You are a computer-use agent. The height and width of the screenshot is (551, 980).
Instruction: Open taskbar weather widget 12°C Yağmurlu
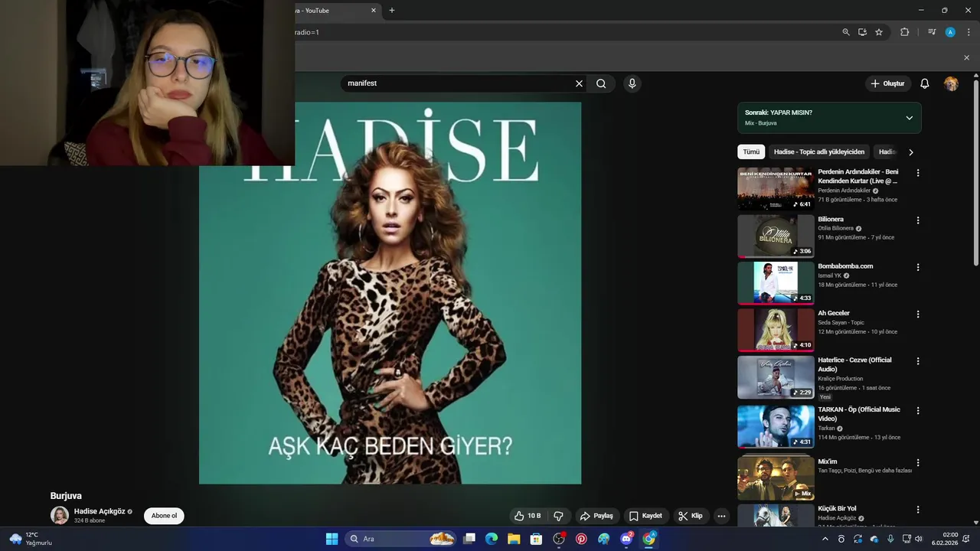coord(31,539)
